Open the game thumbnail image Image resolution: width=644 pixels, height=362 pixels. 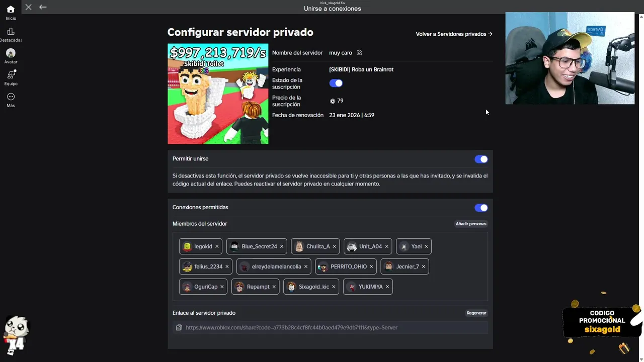[218, 94]
